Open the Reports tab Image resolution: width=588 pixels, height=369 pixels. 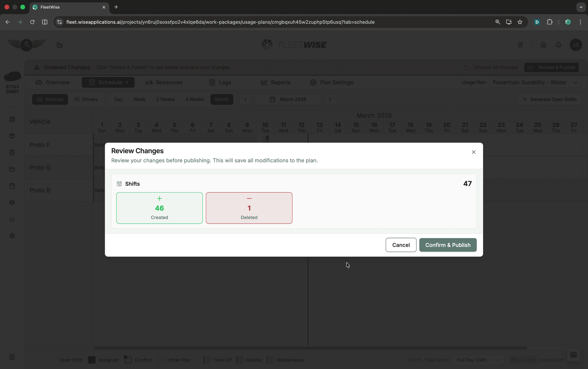pos(276,83)
